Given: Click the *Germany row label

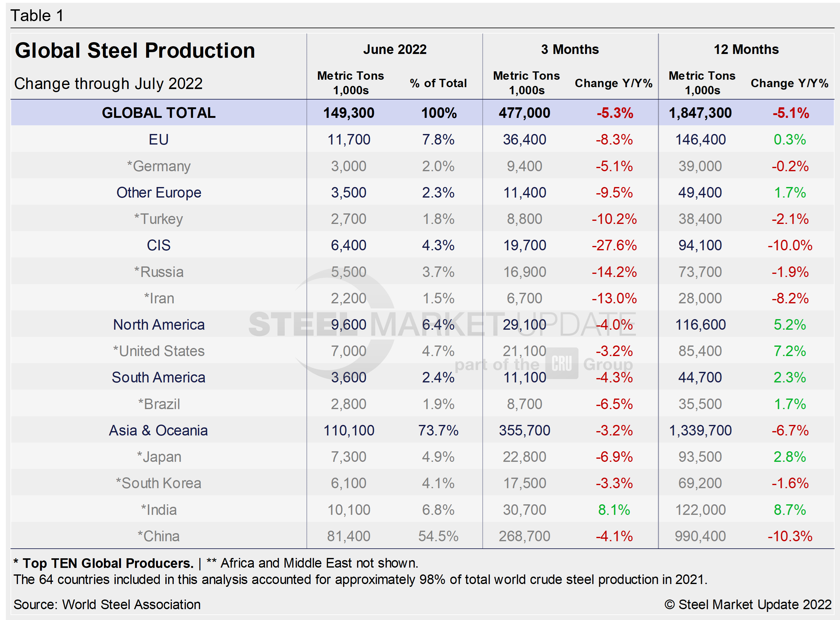Looking at the screenshot, I should click(159, 166).
